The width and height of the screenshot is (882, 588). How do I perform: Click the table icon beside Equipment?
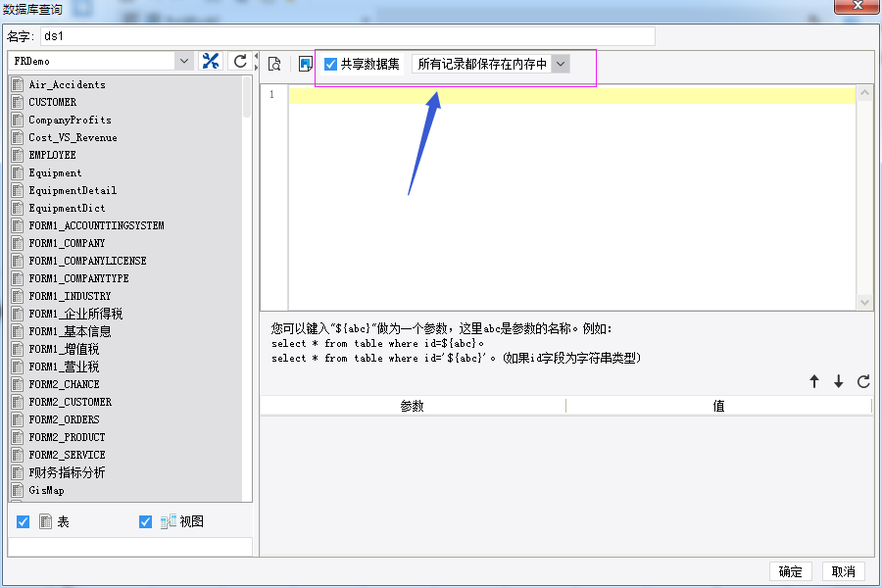coord(18,172)
